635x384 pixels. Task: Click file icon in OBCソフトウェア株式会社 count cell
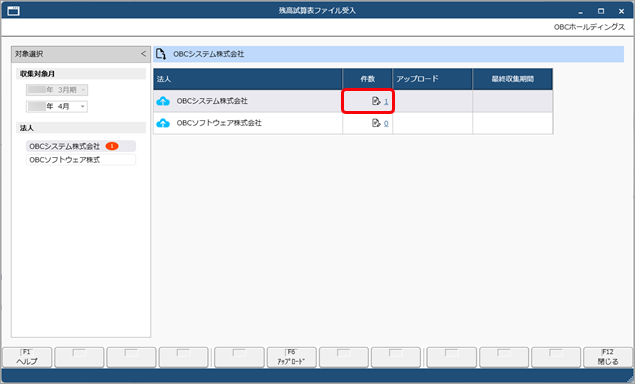click(x=376, y=123)
